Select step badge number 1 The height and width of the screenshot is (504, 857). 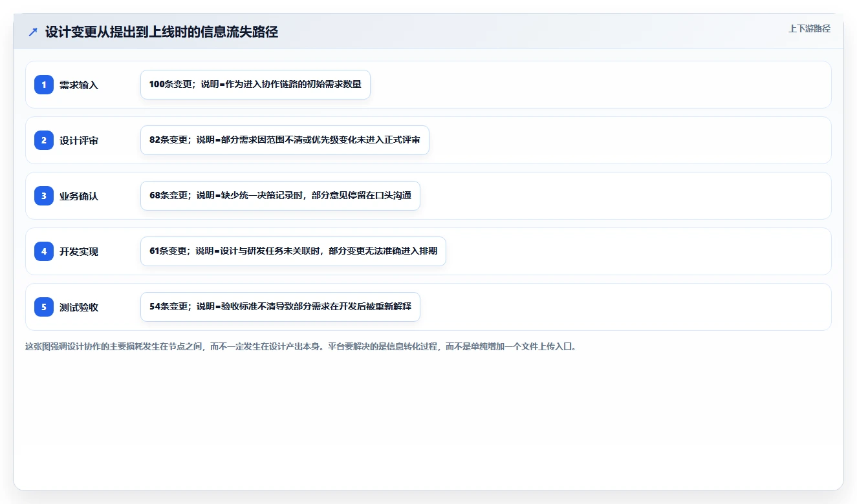coord(44,85)
